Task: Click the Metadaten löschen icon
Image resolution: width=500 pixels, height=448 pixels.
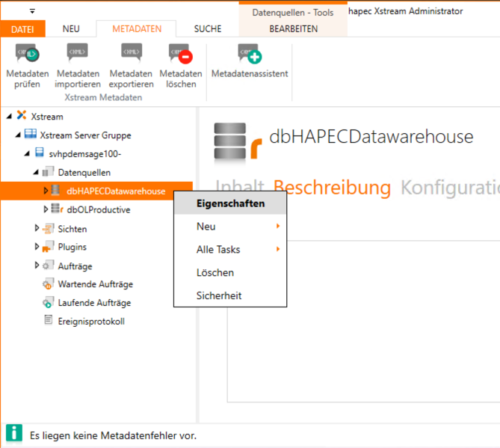Action: click(x=181, y=53)
